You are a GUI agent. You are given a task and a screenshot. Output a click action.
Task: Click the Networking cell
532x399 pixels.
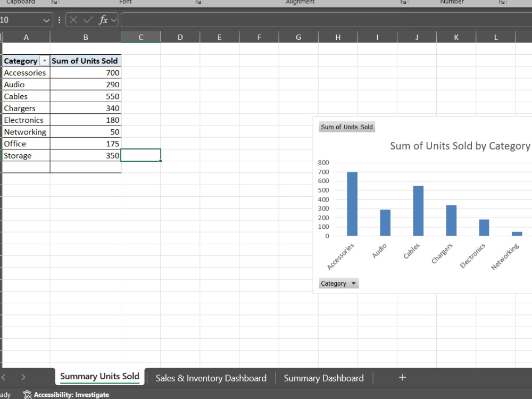pos(26,132)
